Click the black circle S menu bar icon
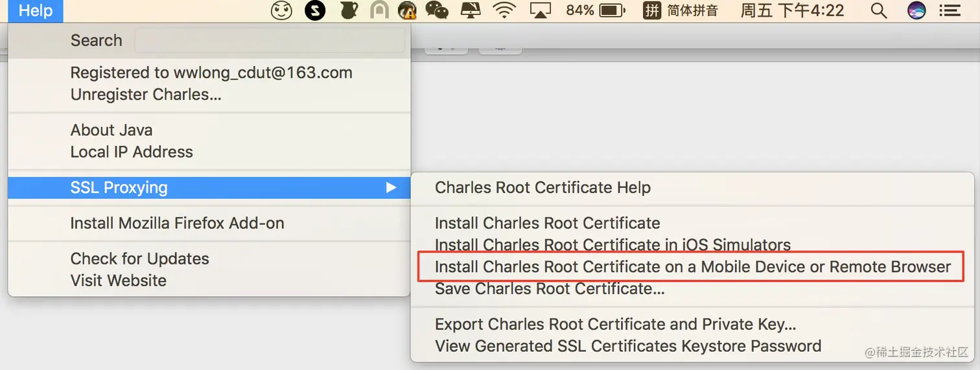Image resolution: width=980 pixels, height=370 pixels. tap(315, 10)
